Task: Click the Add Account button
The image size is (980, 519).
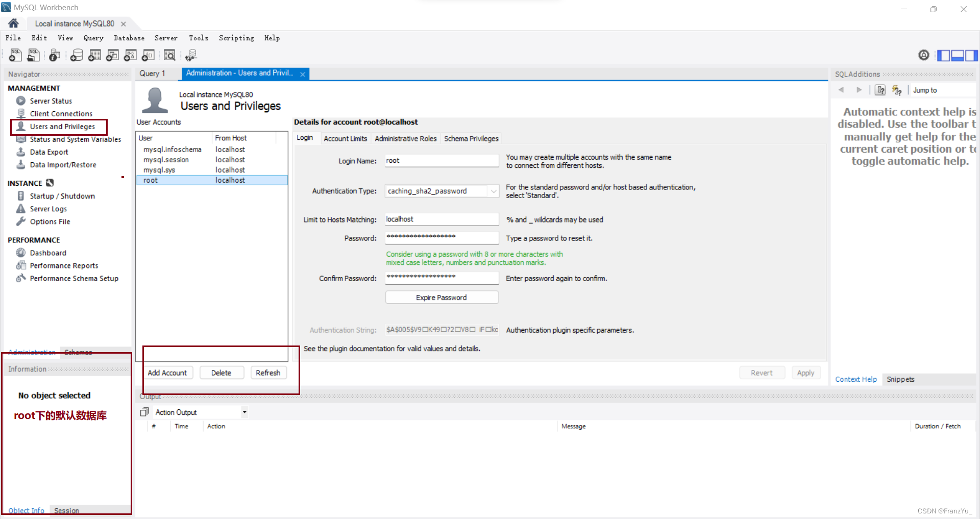Action: tap(167, 373)
